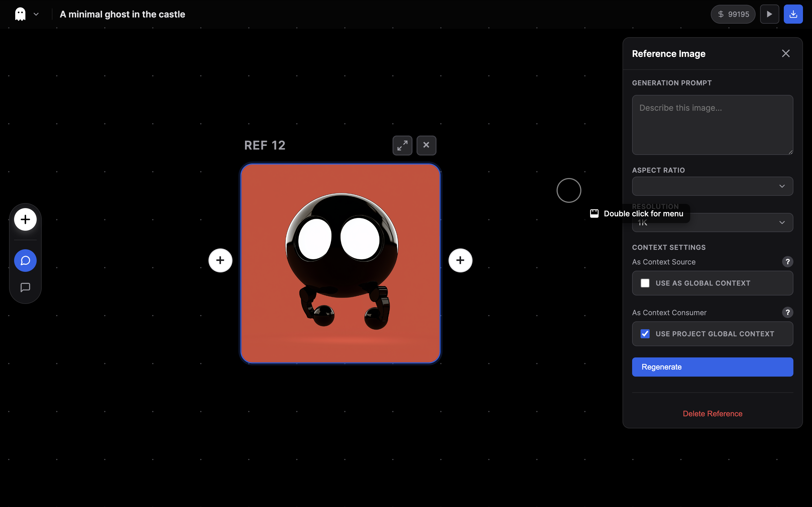The height and width of the screenshot is (507, 812).
Task: Click the play button in top bar
Action: [x=769, y=14]
